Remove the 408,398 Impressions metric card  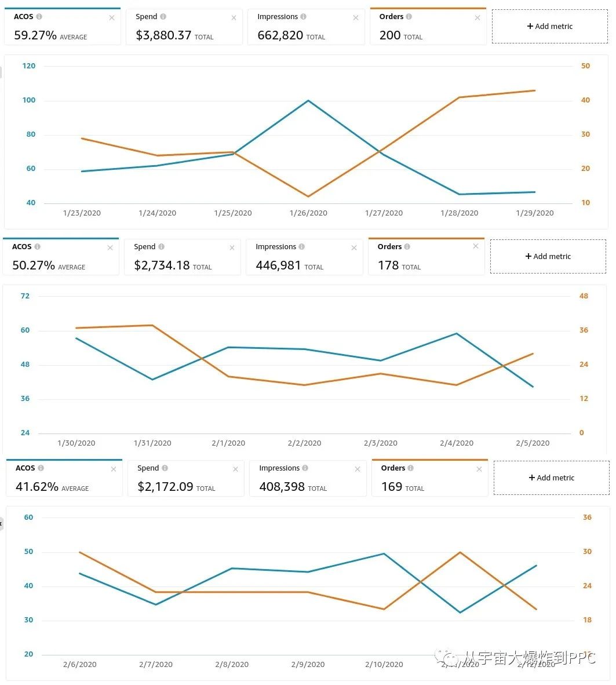click(358, 469)
